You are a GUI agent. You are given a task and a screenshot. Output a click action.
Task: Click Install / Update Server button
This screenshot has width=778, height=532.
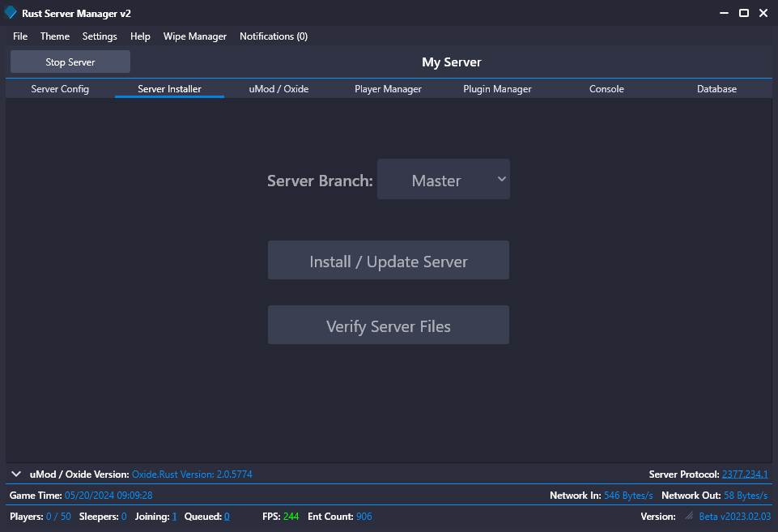389,261
